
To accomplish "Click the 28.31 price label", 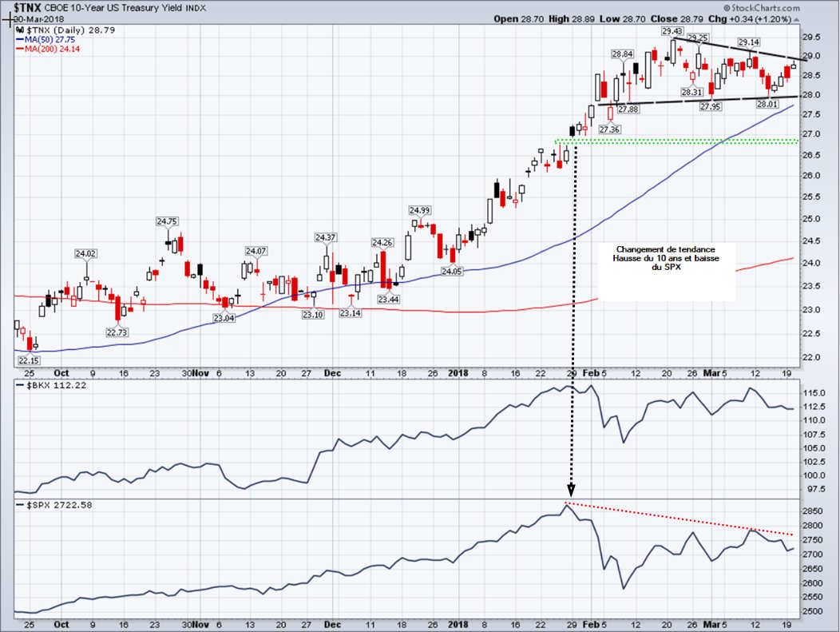I will (691, 92).
